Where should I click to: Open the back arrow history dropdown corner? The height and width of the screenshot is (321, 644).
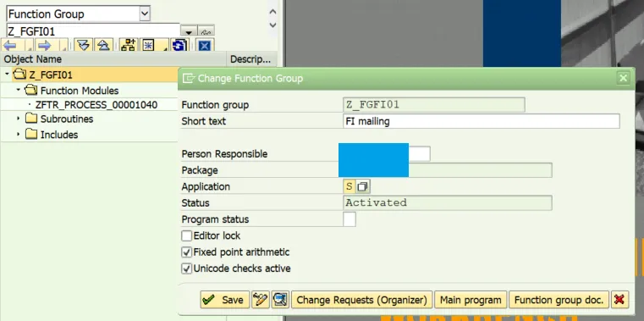click(x=30, y=48)
